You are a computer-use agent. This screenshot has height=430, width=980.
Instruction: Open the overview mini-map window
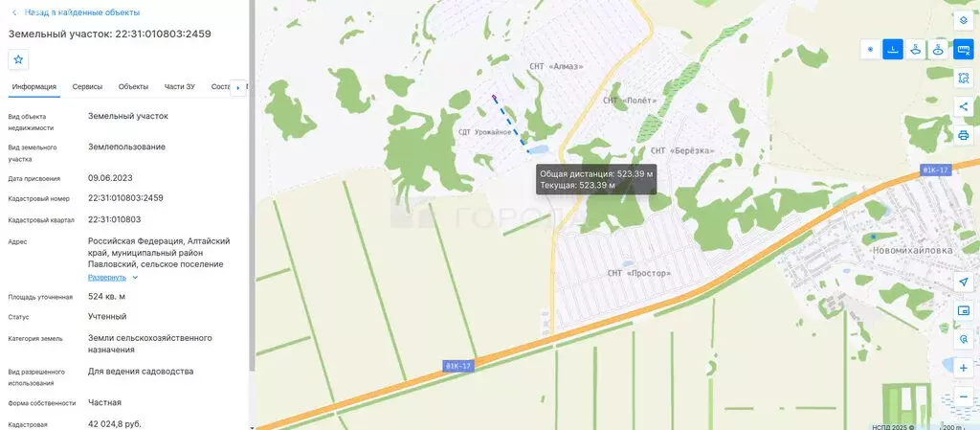click(963, 310)
